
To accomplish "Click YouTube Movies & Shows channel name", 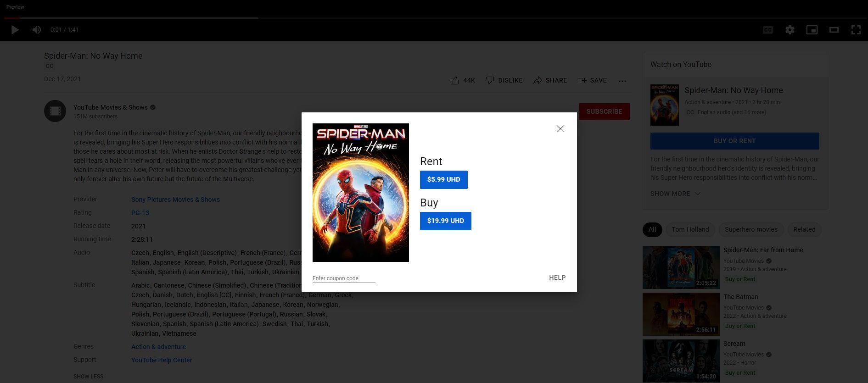I will coord(111,107).
